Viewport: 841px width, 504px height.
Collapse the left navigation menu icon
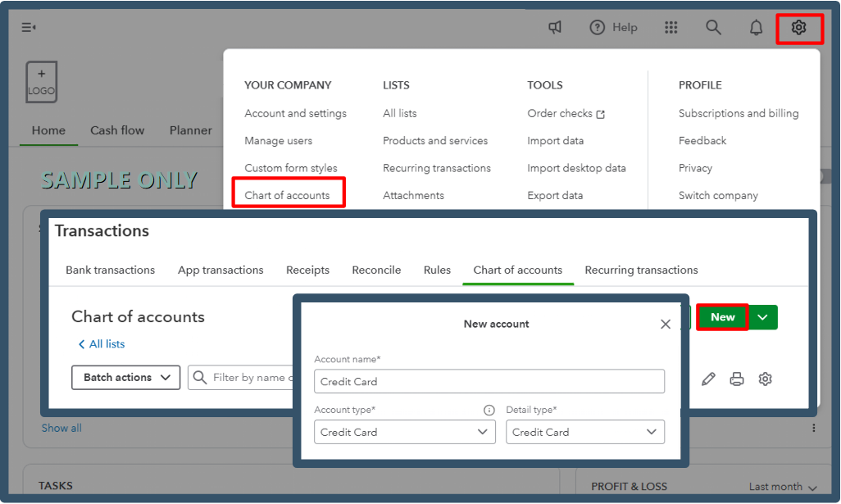[x=29, y=27]
